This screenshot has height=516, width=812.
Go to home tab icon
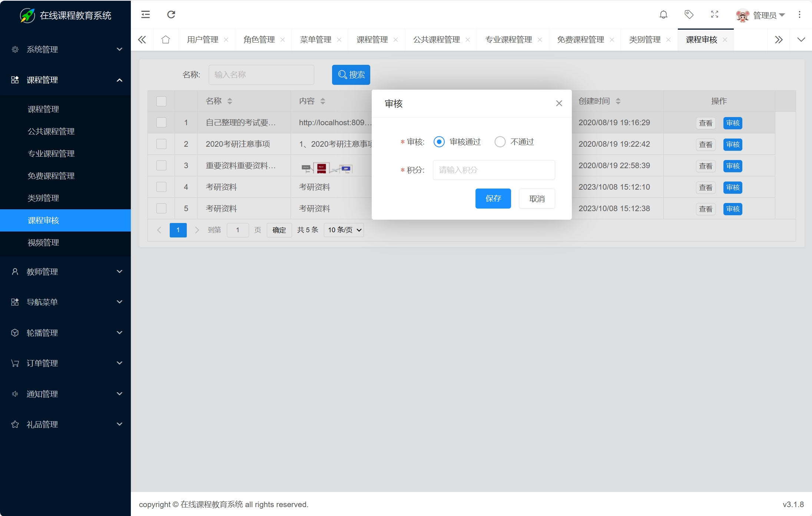click(x=166, y=40)
